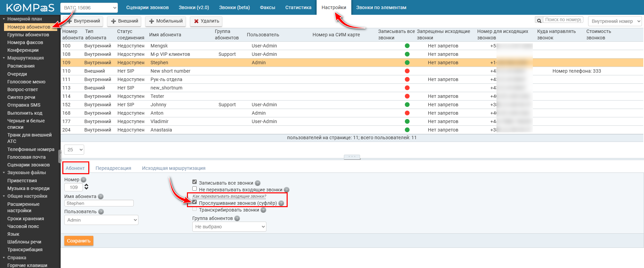
Task: Open the ВАТС 15696 selector dropdown
Action: coord(89,8)
